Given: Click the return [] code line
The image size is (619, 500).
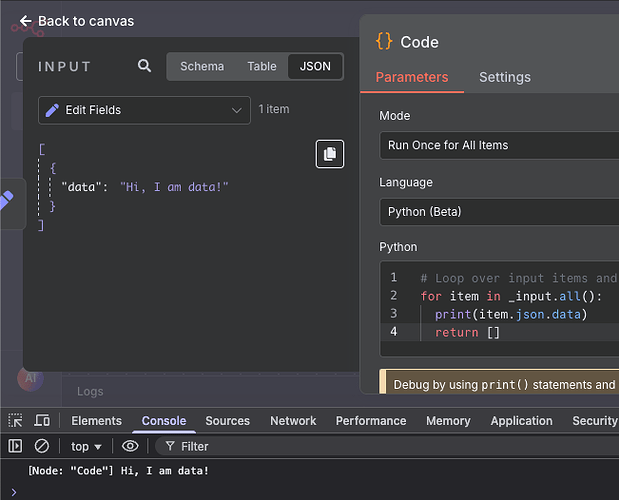Looking at the screenshot, I should click(x=467, y=332).
